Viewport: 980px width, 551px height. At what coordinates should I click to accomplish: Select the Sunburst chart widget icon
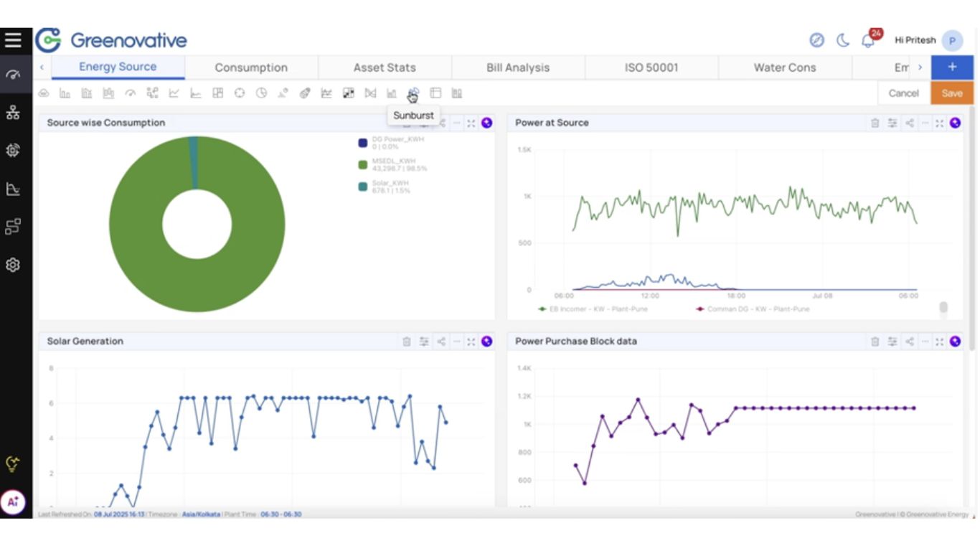[x=413, y=93]
